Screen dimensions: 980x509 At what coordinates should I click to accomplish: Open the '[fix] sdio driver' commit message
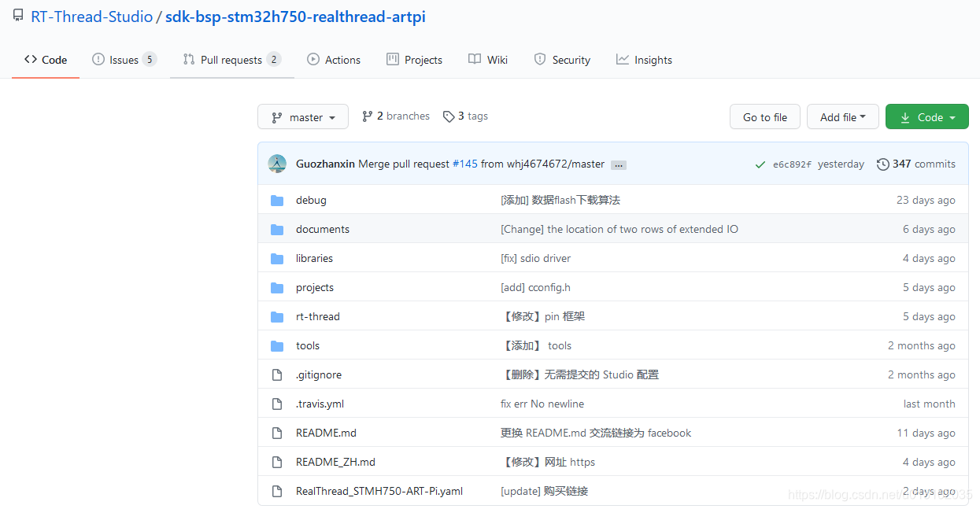[x=536, y=259]
